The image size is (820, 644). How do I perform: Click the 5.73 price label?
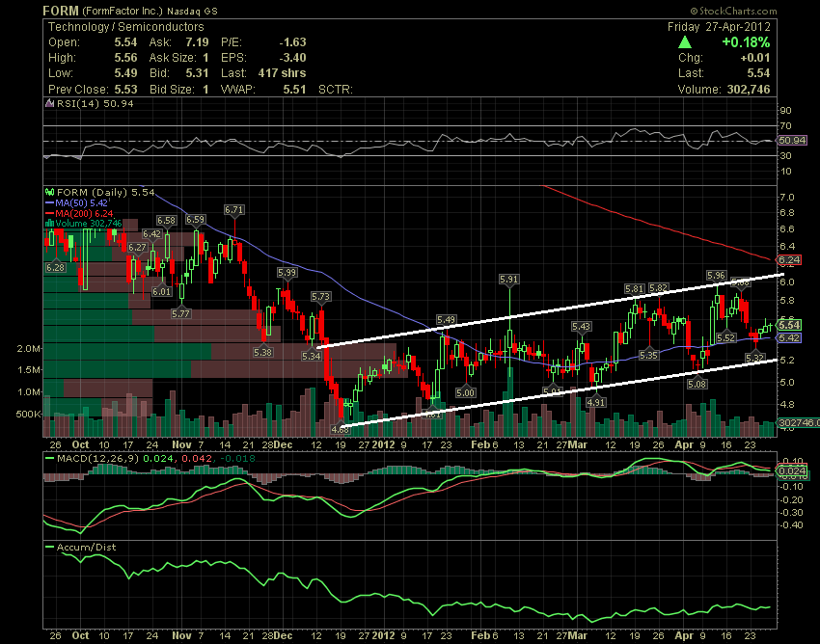click(x=320, y=296)
